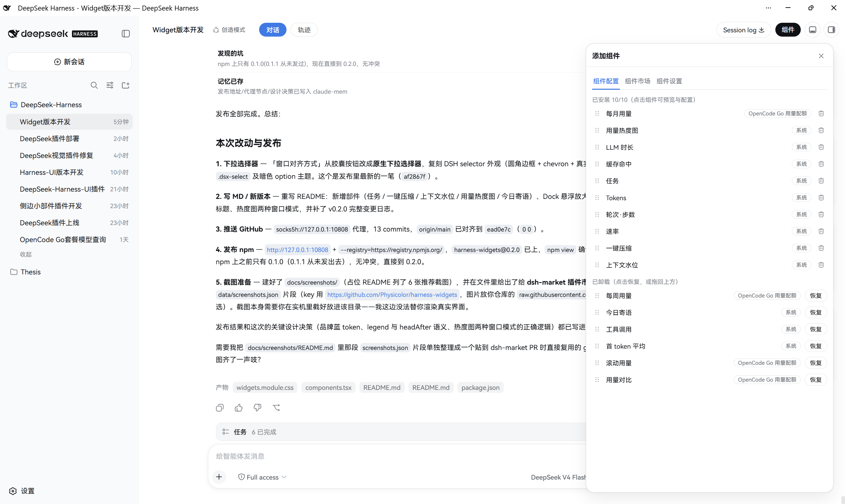Open the DeepSeek V4 Flash model selector
Viewport: 845px width, 504px height.
click(x=558, y=477)
